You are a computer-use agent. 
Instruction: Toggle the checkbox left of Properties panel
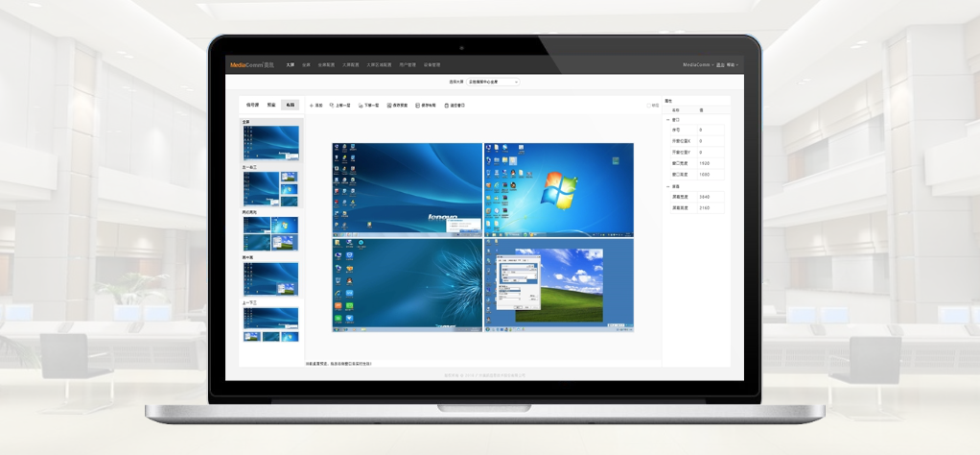(649, 106)
